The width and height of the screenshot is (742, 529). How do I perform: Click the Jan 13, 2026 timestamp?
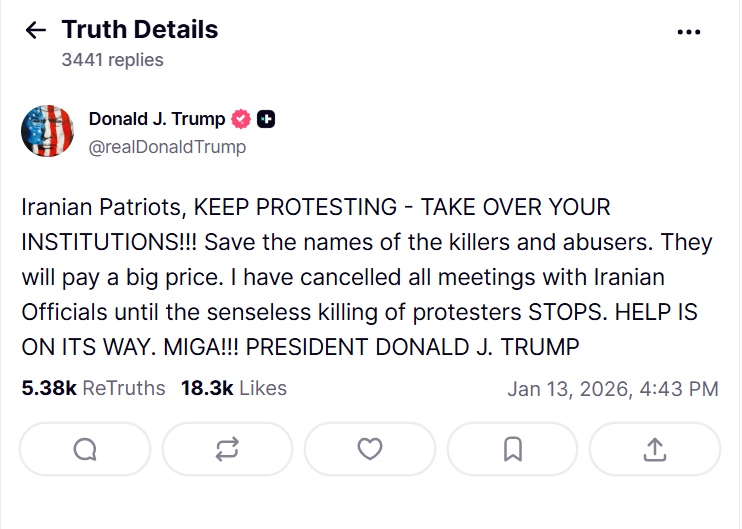pos(612,388)
